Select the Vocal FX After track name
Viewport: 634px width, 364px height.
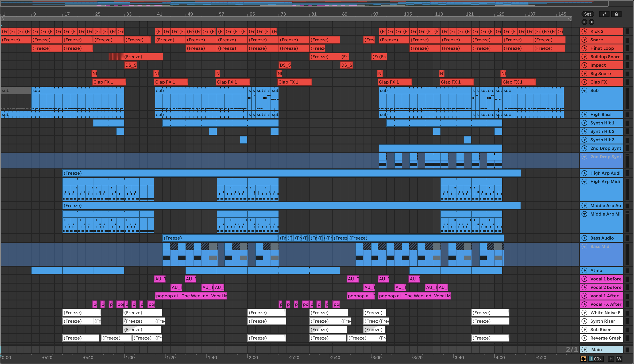pyautogui.click(x=606, y=304)
